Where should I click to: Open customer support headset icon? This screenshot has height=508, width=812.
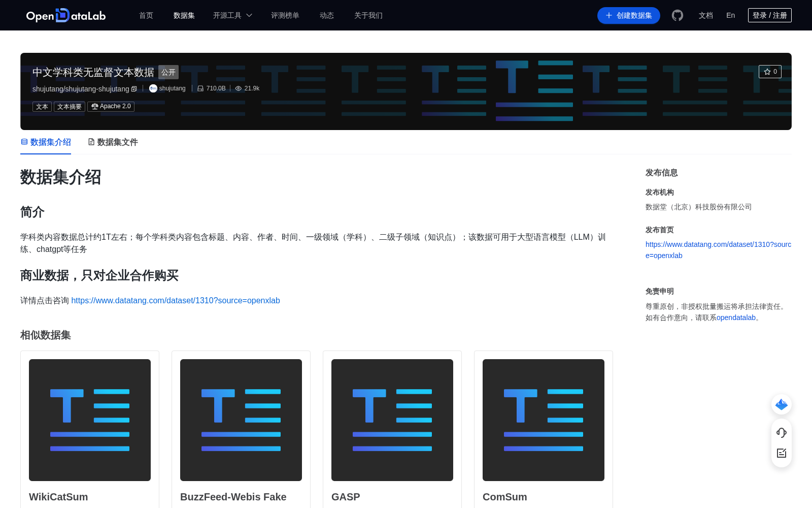click(x=782, y=432)
